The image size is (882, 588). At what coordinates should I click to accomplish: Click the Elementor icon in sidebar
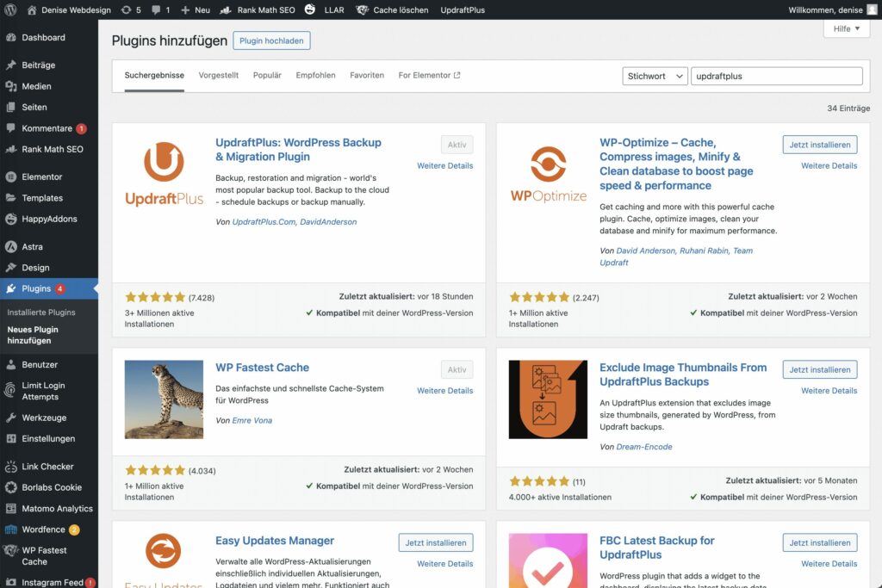coord(10,176)
